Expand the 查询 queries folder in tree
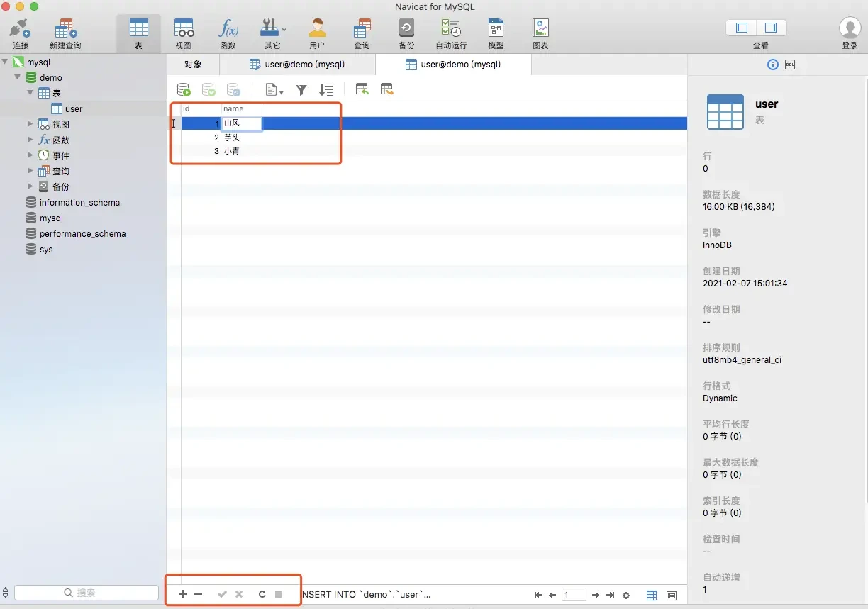Viewport: 868px width, 609px height. (30, 171)
